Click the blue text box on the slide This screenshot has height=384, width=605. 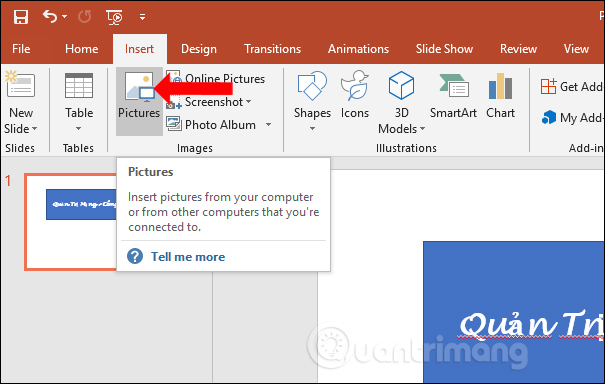pos(514,312)
